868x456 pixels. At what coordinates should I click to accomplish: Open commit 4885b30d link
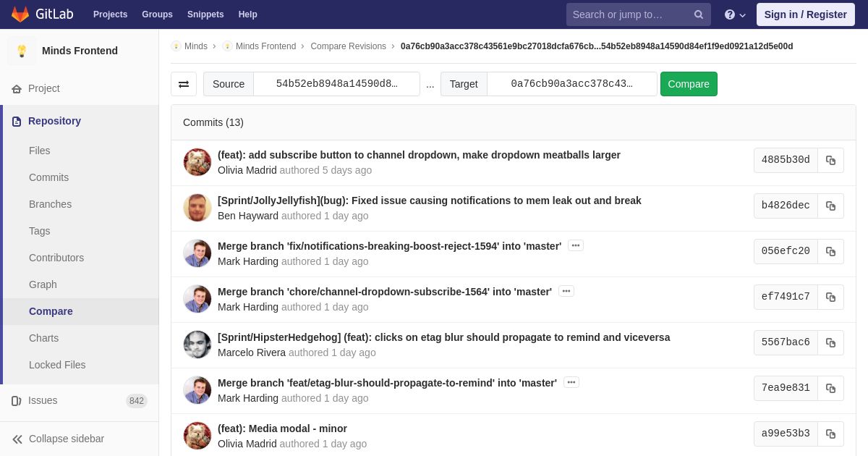[x=786, y=160]
